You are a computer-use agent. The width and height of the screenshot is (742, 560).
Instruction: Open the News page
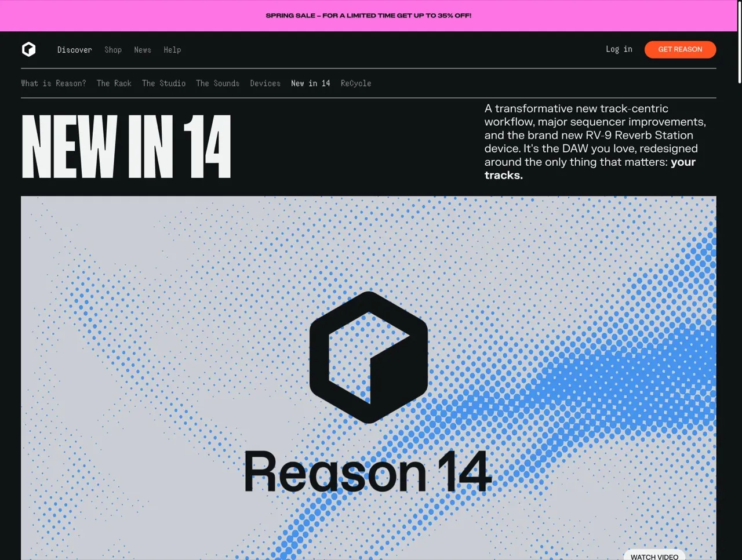click(143, 50)
